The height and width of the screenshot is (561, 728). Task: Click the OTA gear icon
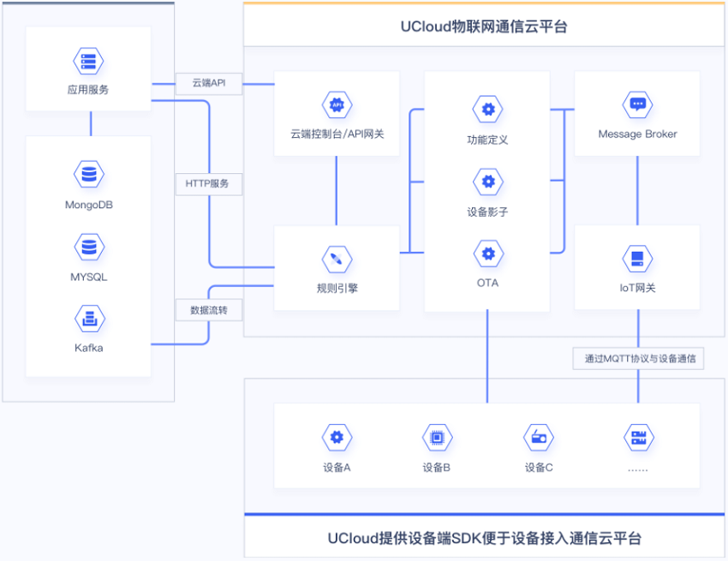point(488,254)
